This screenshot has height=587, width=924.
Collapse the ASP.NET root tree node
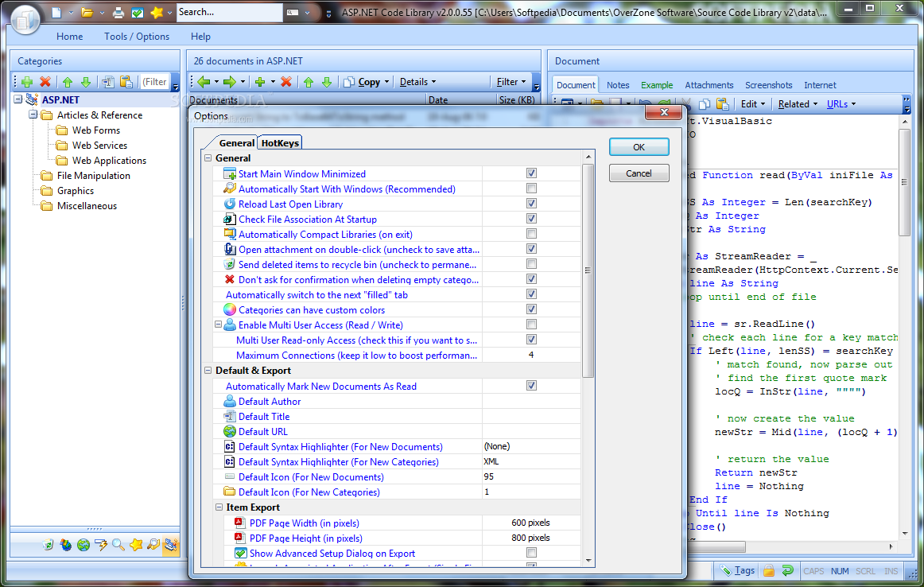tap(18, 99)
